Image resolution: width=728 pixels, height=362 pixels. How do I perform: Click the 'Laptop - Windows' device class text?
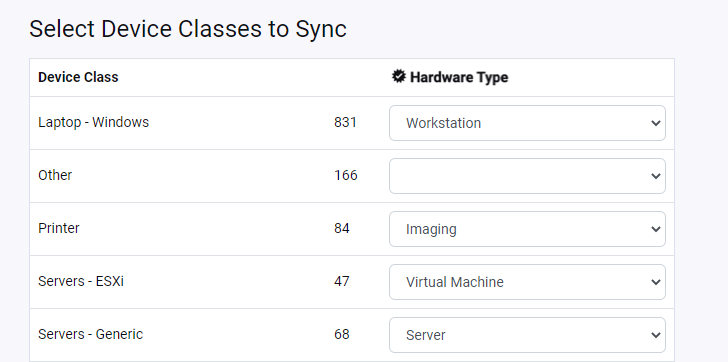pyautogui.click(x=93, y=122)
